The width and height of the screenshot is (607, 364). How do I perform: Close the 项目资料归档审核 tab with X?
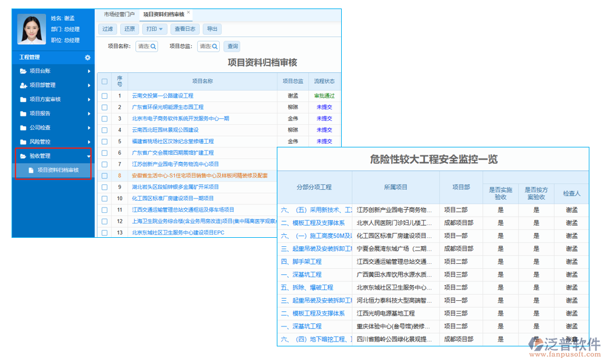pyautogui.click(x=188, y=13)
